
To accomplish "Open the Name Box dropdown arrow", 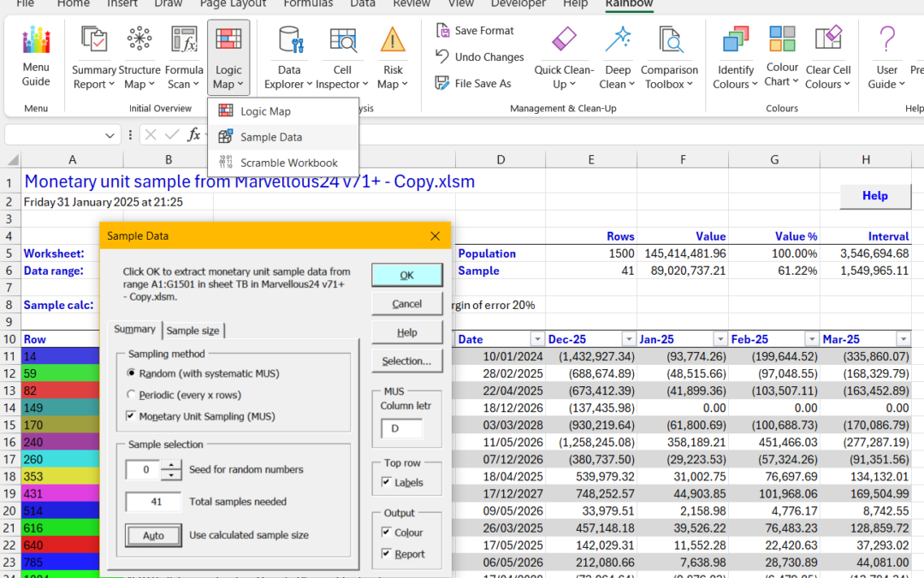I will (x=110, y=135).
